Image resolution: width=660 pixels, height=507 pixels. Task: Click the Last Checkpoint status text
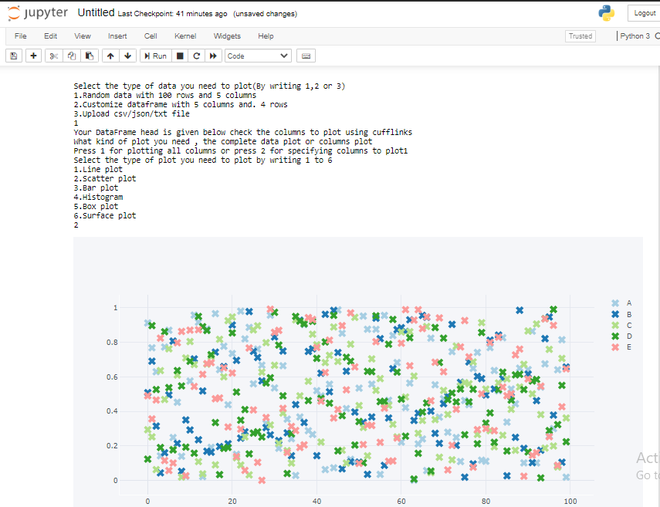[173, 14]
